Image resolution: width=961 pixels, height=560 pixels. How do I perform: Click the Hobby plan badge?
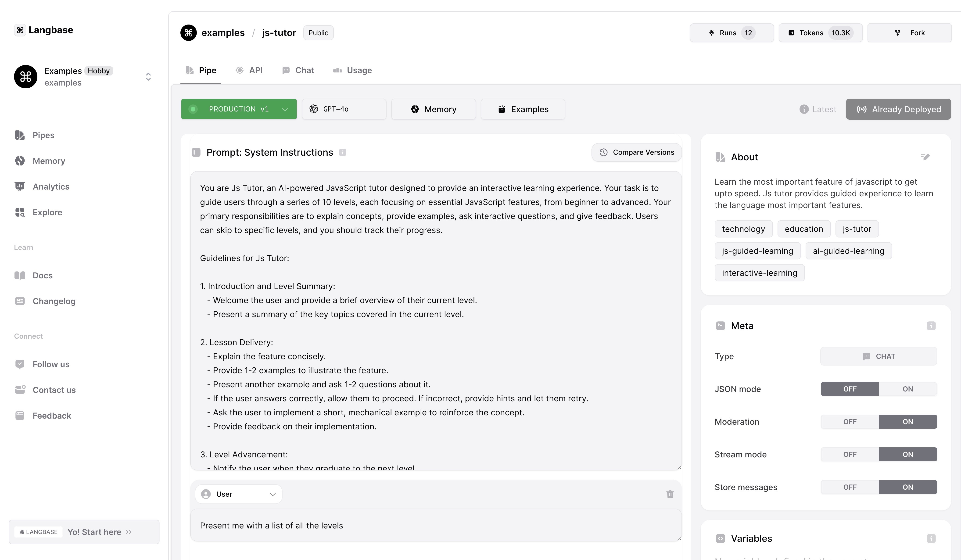(x=98, y=71)
